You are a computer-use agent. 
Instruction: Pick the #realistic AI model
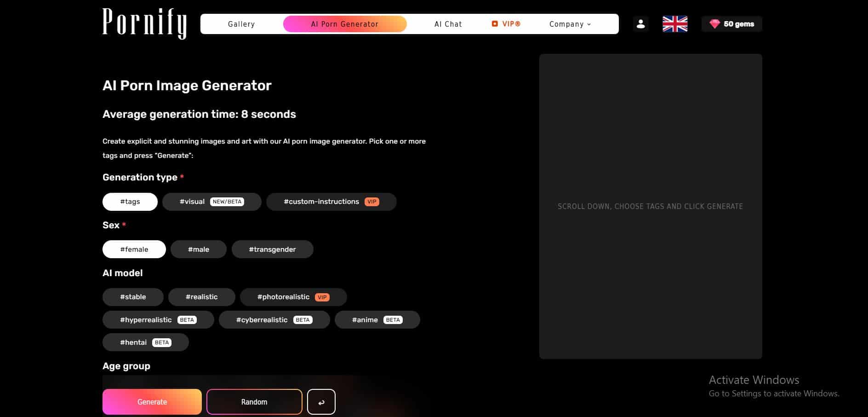pos(202,297)
